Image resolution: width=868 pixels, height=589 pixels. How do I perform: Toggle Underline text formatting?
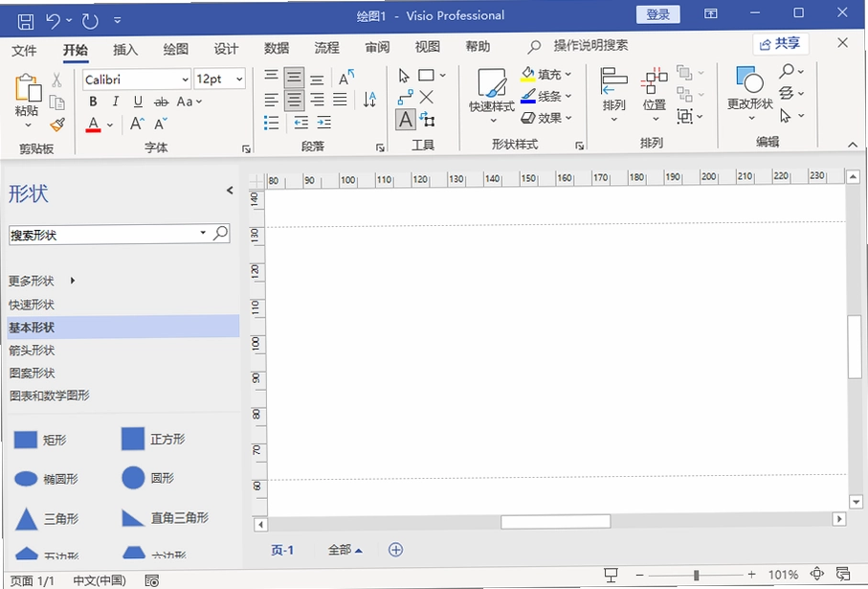[x=138, y=102]
